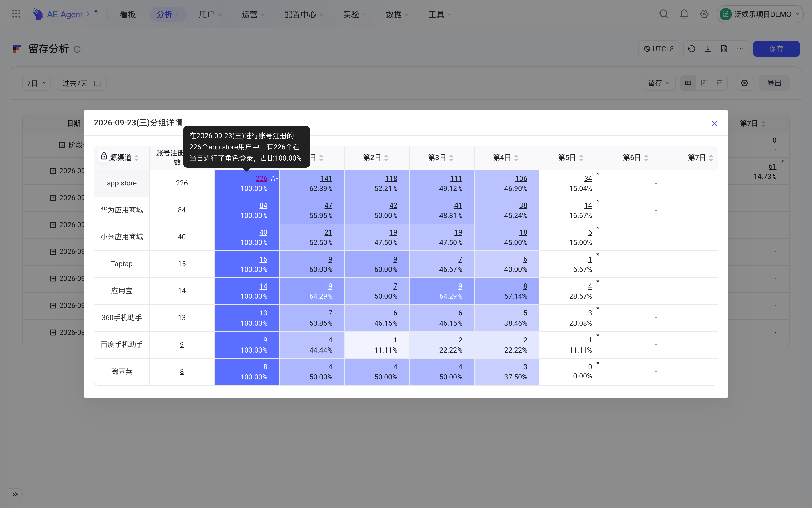
Task: Open the 数据 menu
Action: tap(397, 14)
